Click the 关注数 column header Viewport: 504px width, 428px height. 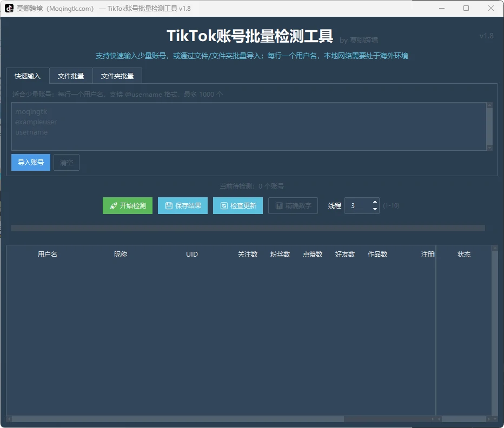pyautogui.click(x=248, y=254)
